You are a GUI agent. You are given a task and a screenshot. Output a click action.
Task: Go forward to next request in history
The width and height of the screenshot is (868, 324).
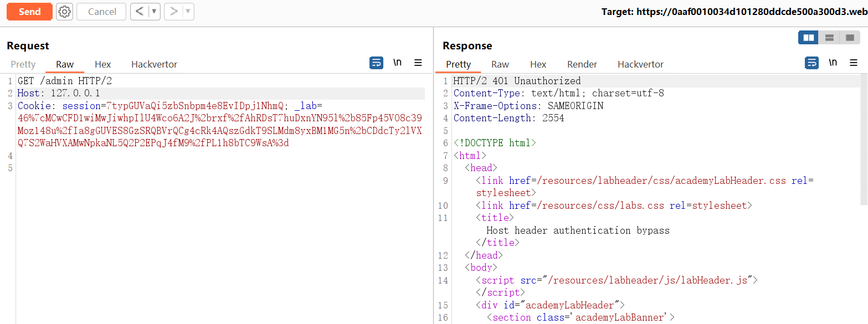pos(173,12)
